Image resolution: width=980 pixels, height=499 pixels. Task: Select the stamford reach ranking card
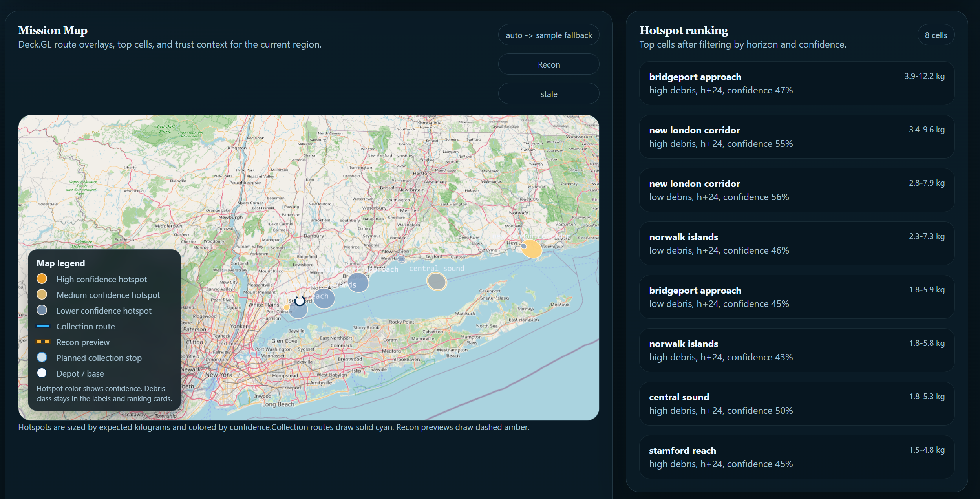796,457
